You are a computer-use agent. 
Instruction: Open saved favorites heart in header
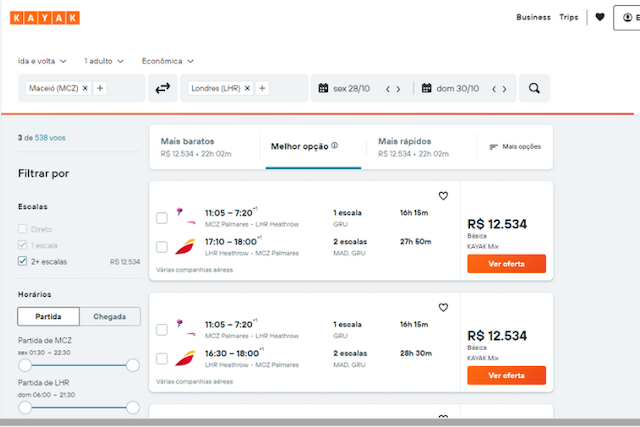tap(600, 17)
